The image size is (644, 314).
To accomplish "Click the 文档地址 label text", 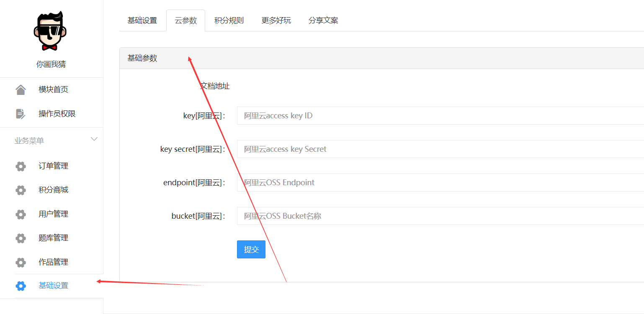I will coord(215,86).
